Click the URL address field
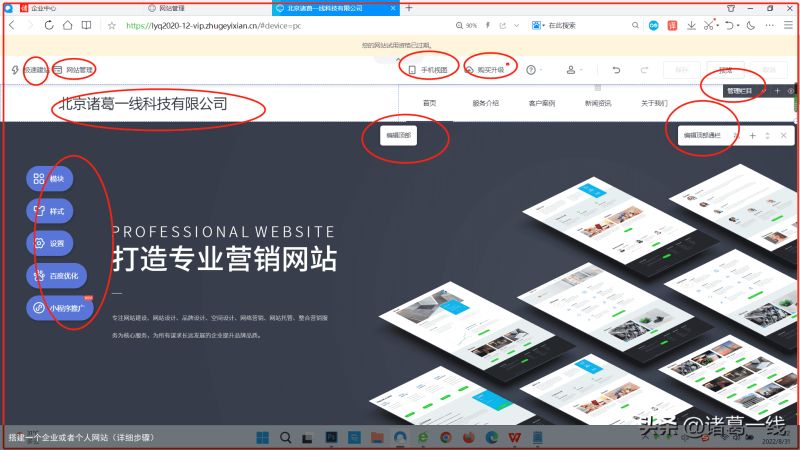This screenshot has width=800, height=450. point(213,26)
